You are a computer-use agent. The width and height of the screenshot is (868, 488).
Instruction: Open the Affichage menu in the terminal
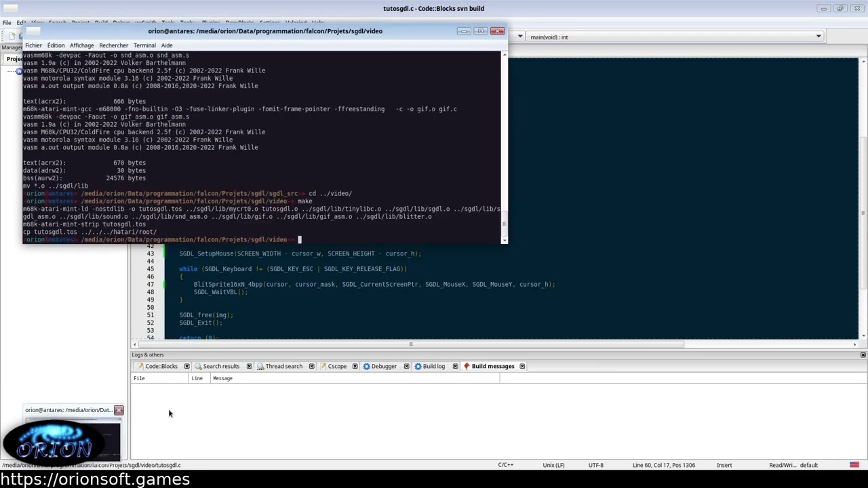tap(81, 45)
